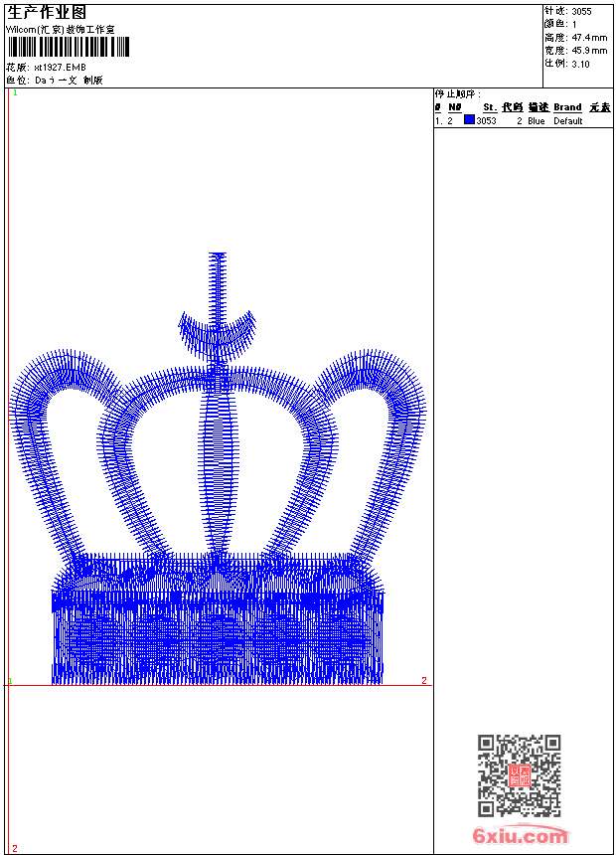Click the barcode under the studio name
This screenshot has width=616, height=855.
point(69,47)
